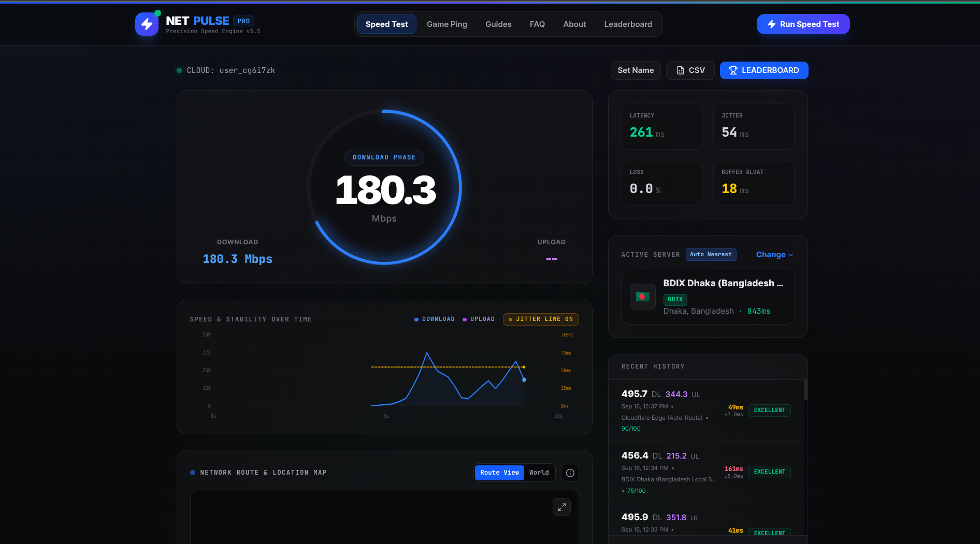Click the Network Route & Location Map heading
Image resolution: width=980 pixels, height=544 pixels.
tap(263, 473)
